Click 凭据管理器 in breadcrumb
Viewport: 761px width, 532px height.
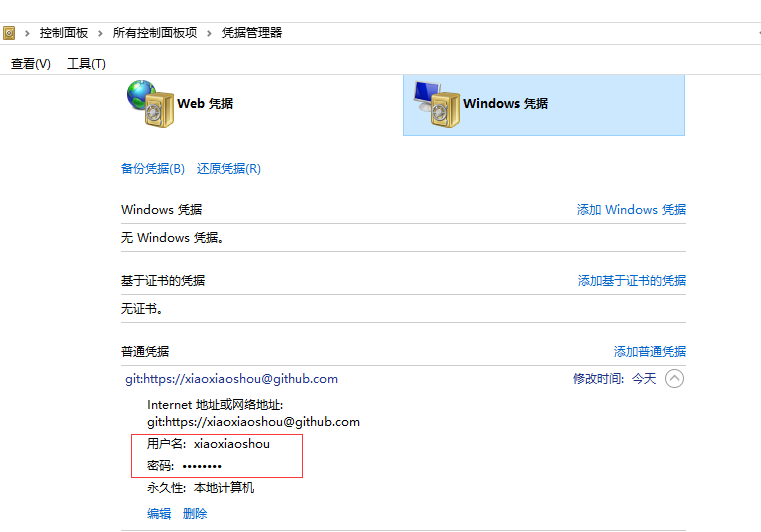click(252, 33)
